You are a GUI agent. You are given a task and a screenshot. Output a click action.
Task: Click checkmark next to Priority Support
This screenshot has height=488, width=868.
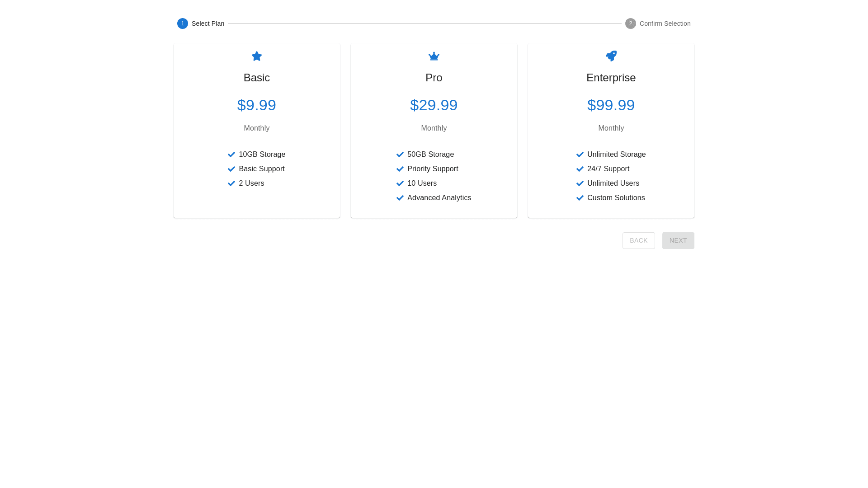[x=400, y=169]
